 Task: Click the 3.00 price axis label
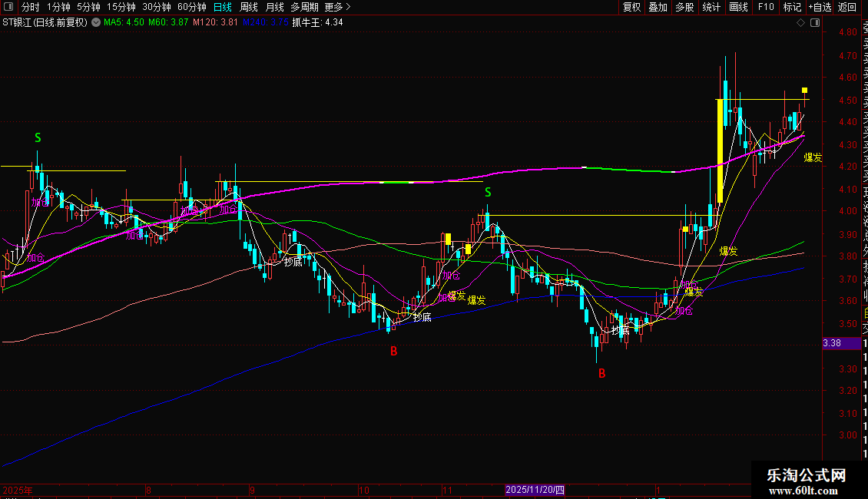tap(847, 435)
